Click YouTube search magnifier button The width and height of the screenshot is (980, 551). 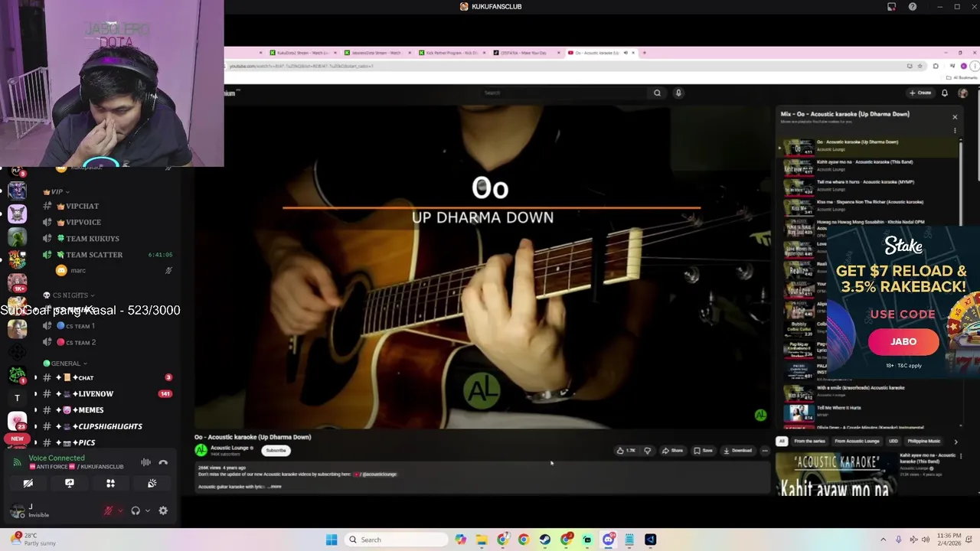tap(657, 93)
